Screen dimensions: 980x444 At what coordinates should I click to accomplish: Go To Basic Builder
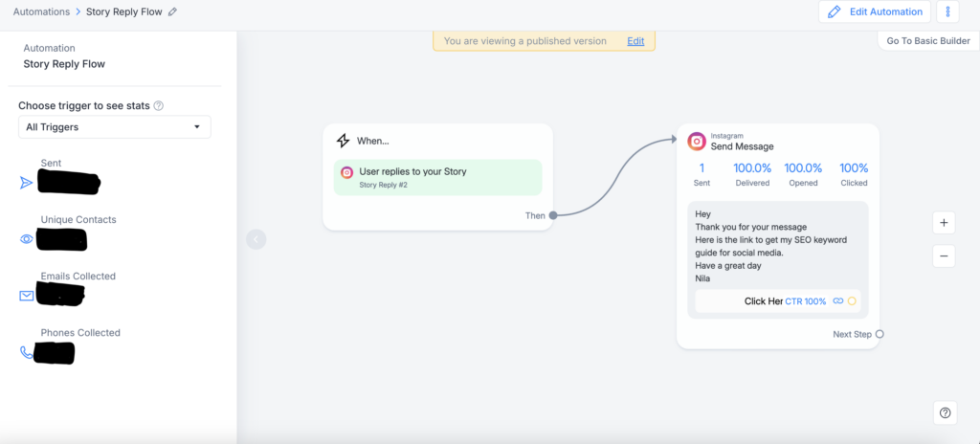[x=928, y=40]
